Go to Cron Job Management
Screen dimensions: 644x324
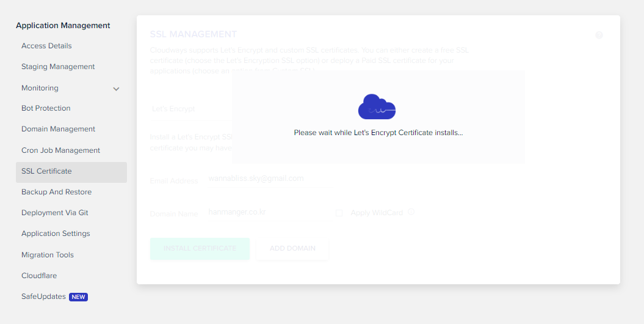pos(60,150)
